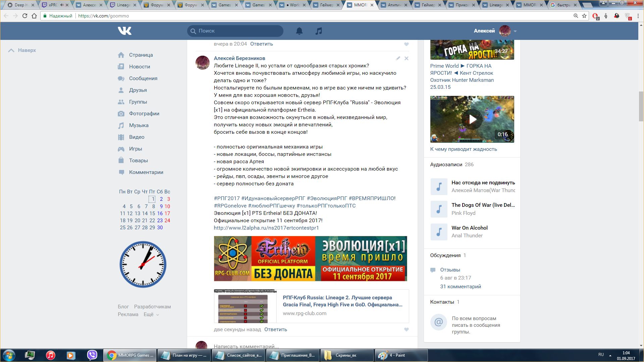Click the Музыка sidebar icon
The height and width of the screenshot is (362, 644).
click(x=121, y=125)
